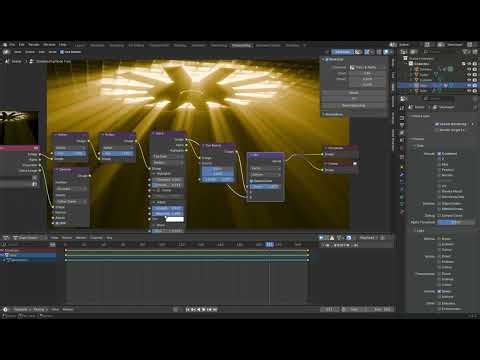This screenshot has height=360, width=480.
Task: Click the play animation button
Action: click(x=204, y=309)
